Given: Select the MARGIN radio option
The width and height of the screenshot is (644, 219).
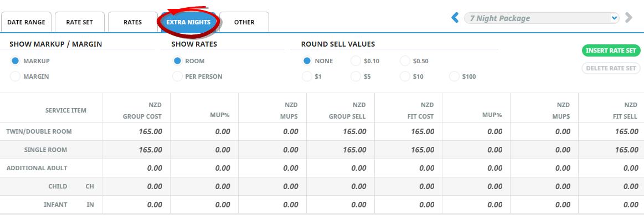Looking at the screenshot, I should pyautogui.click(x=15, y=77).
